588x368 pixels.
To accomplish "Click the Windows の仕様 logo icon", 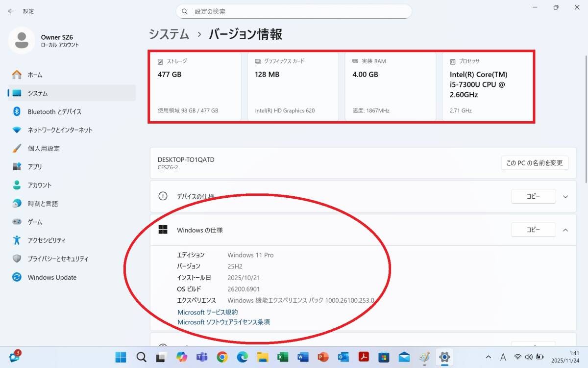I will tap(163, 230).
